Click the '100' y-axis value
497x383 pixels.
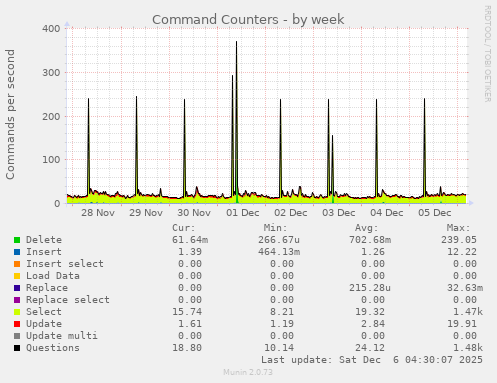point(51,160)
